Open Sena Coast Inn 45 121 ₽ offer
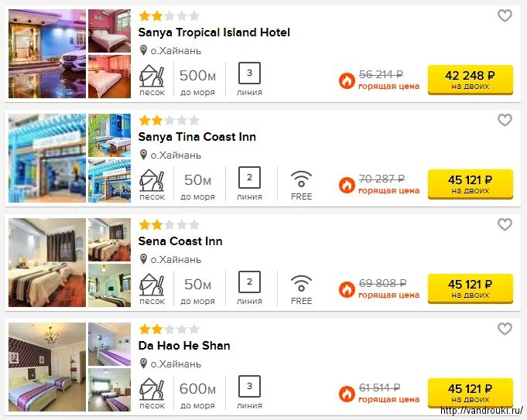 tap(471, 289)
